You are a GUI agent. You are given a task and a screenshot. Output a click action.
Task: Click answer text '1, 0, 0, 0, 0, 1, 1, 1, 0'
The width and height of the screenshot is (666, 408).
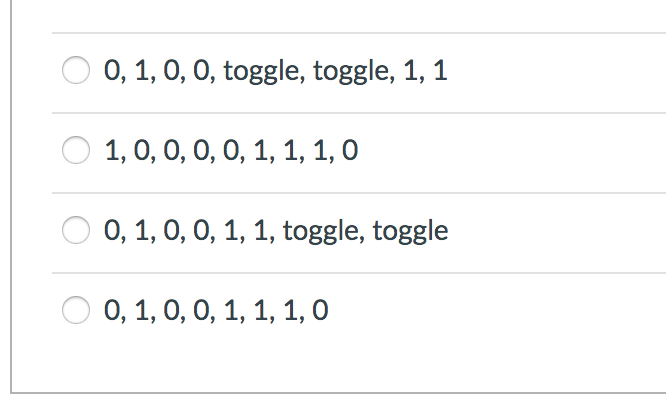(231, 152)
